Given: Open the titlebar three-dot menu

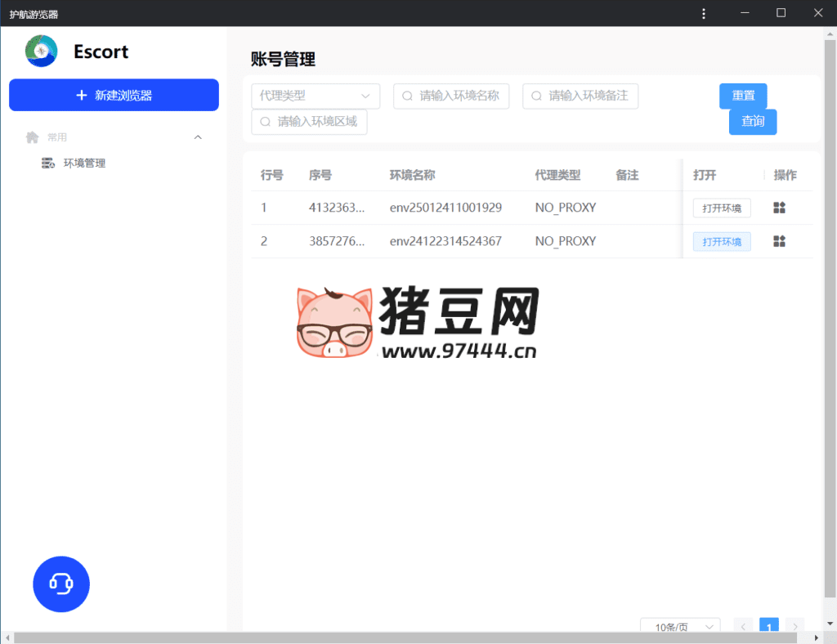Looking at the screenshot, I should point(704,12).
